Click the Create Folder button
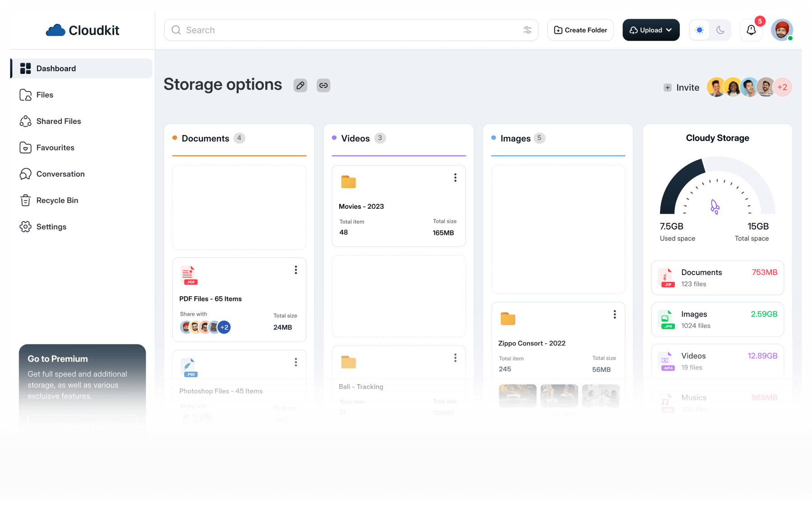The height and width of the screenshot is (514, 812). click(x=580, y=30)
